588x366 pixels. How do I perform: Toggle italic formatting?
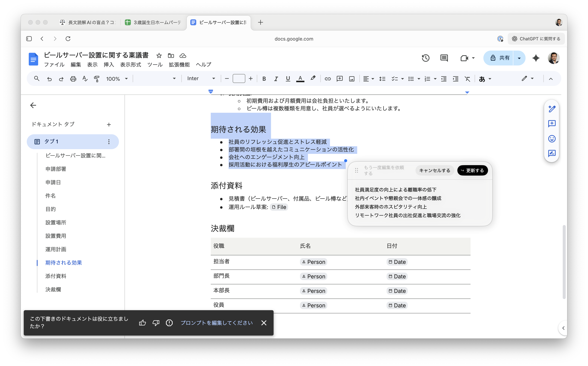click(x=276, y=79)
